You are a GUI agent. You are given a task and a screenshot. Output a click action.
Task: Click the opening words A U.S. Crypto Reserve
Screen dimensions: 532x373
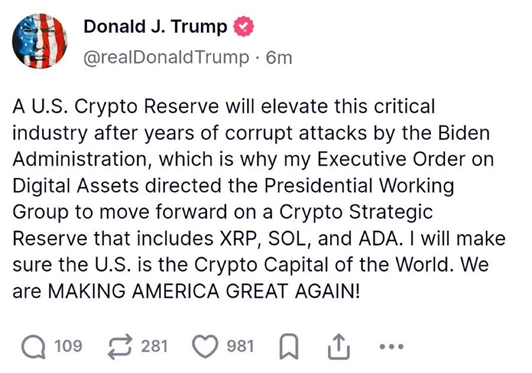coord(116,106)
